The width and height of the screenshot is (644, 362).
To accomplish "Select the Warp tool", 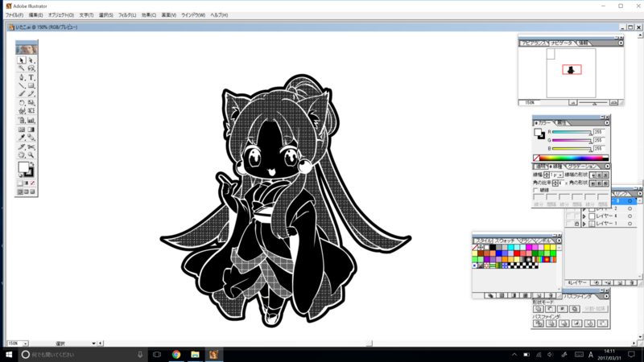I will click(x=22, y=111).
